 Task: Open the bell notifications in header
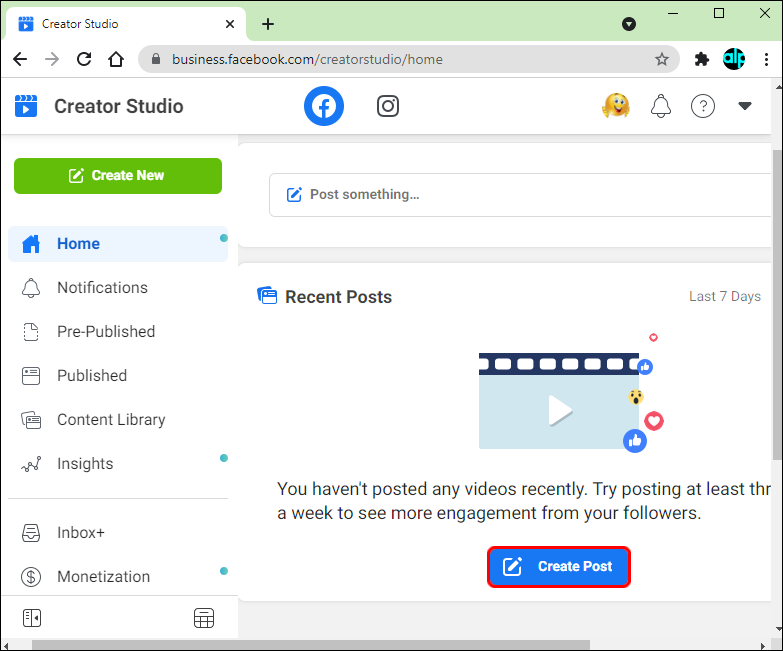point(660,106)
